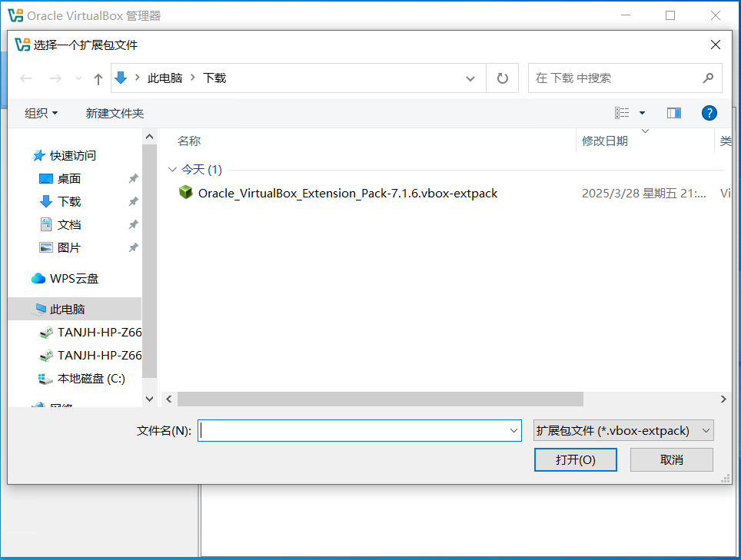Collapse the 今天 (1) group
This screenshot has height=560, width=741.
pyautogui.click(x=172, y=170)
